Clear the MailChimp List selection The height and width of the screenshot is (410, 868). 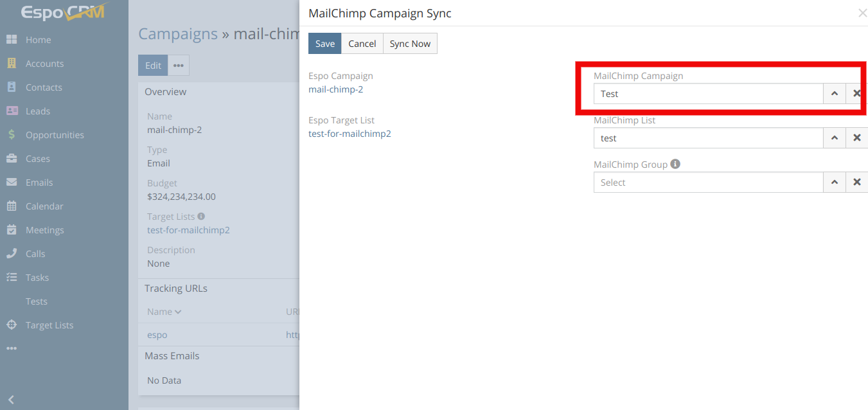(856, 138)
